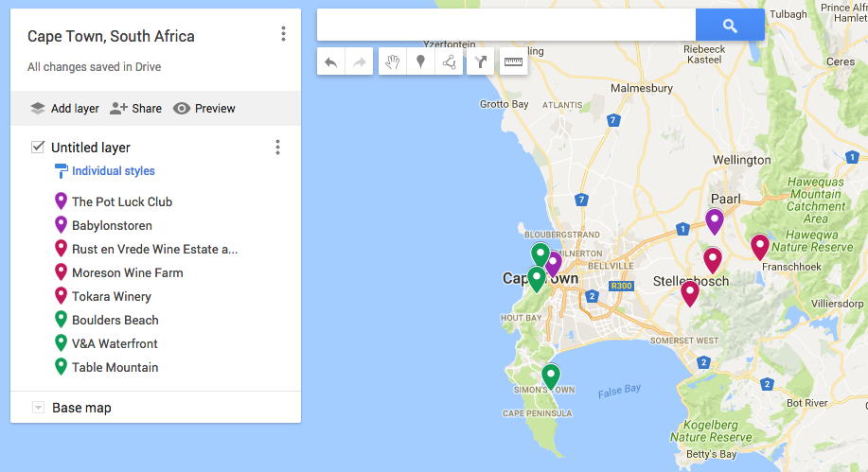Click the Untitled layer name
The height and width of the screenshot is (472, 868).
click(91, 148)
